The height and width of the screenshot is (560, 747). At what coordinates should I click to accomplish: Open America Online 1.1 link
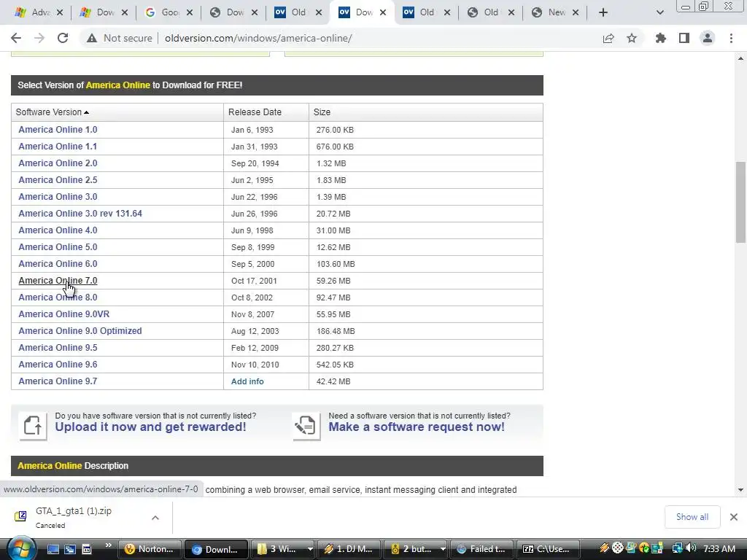(x=58, y=146)
